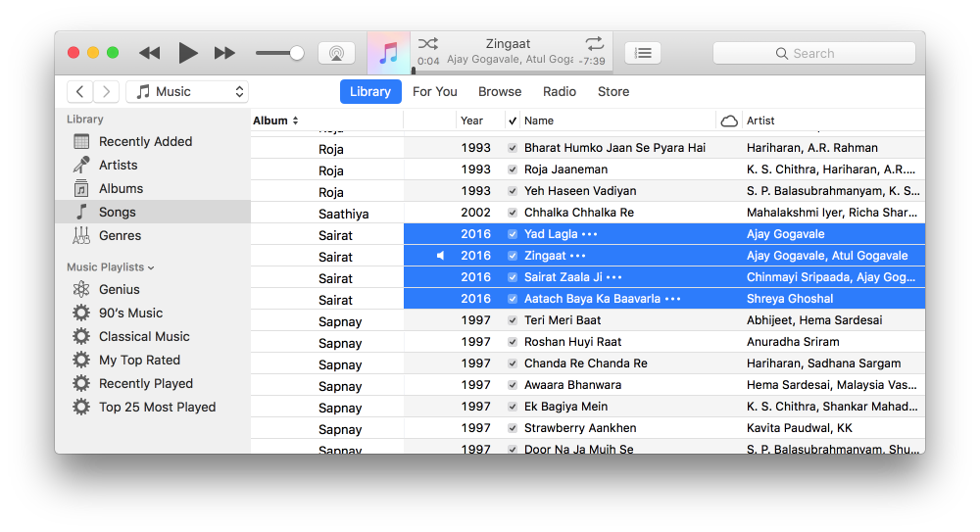Uncheck the Teri Meri Baat checkbox

(513, 320)
